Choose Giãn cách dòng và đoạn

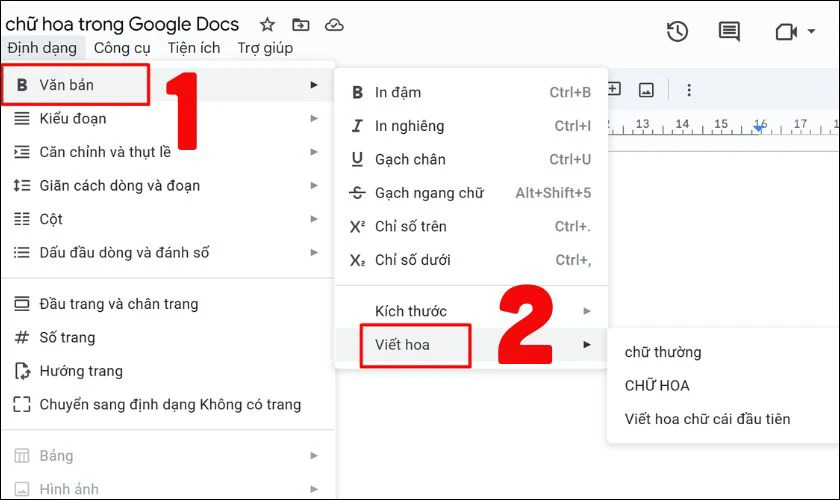(x=168, y=185)
